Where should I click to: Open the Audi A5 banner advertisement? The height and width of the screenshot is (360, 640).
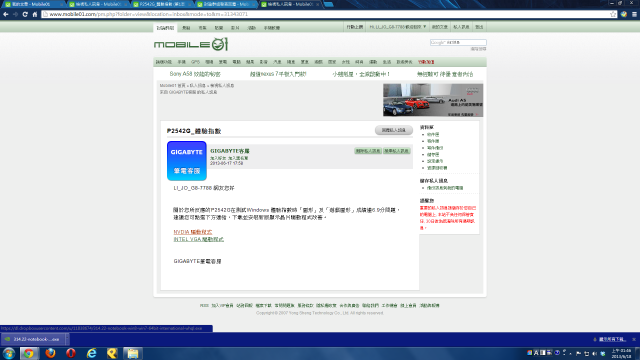433,100
